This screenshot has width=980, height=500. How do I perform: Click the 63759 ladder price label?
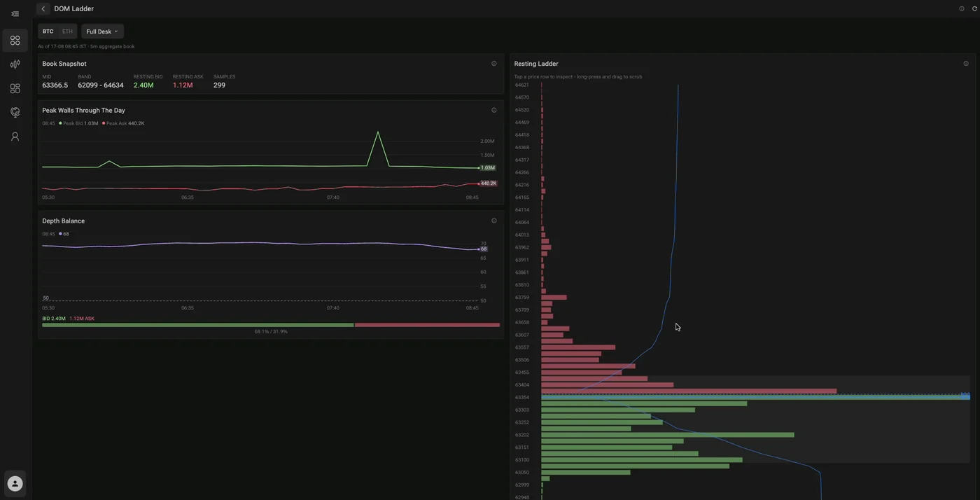(522, 298)
